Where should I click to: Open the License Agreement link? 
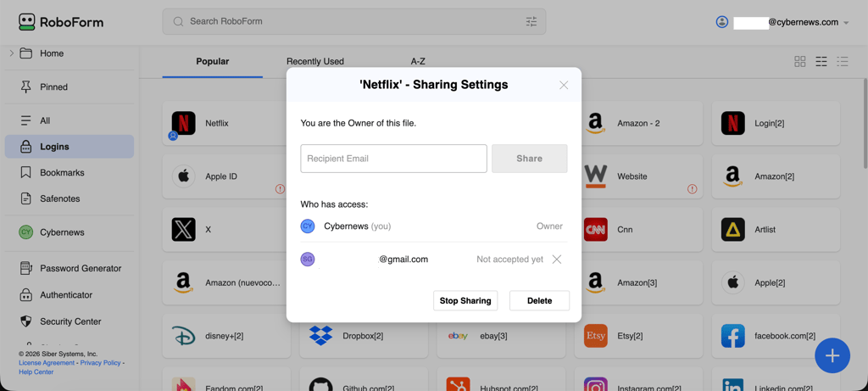pyautogui.click(x=47, y=363)
